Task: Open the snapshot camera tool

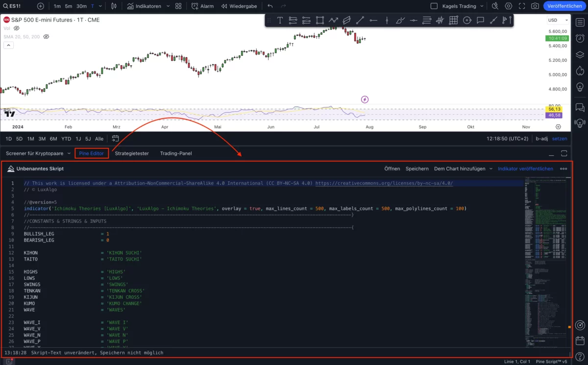Action: tap(535, 6)
